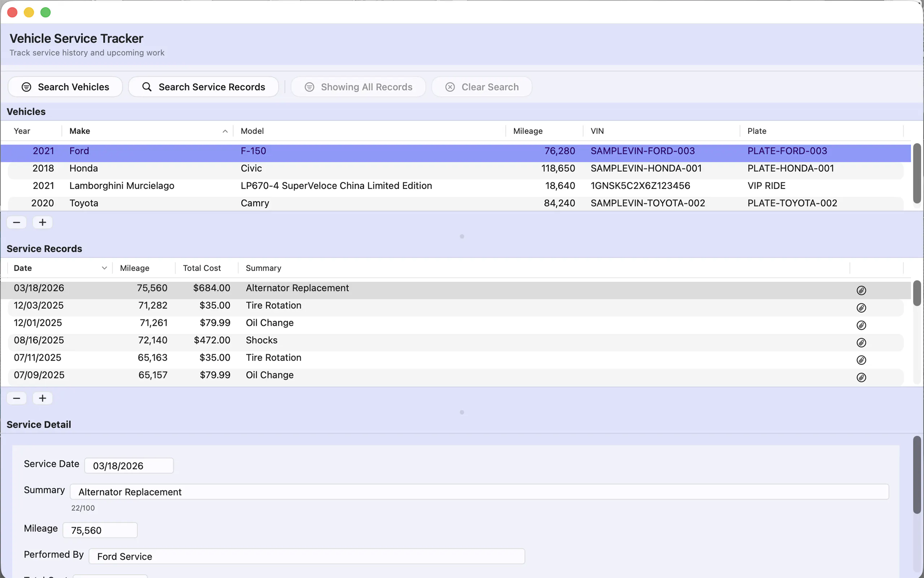The width and height of the screenshot is (924, 578).
Task: Select the Toyota Camry vehicle row
Action: [456, 203]
